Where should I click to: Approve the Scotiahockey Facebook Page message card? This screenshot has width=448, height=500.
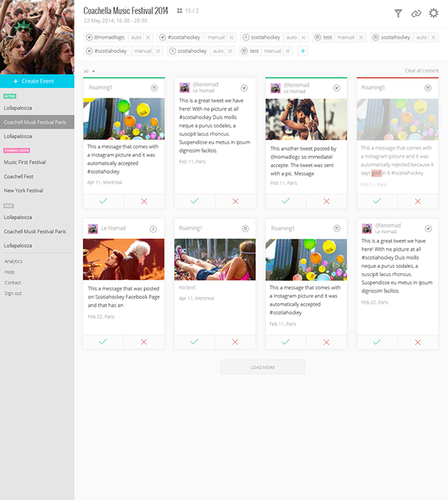(103, 342)
